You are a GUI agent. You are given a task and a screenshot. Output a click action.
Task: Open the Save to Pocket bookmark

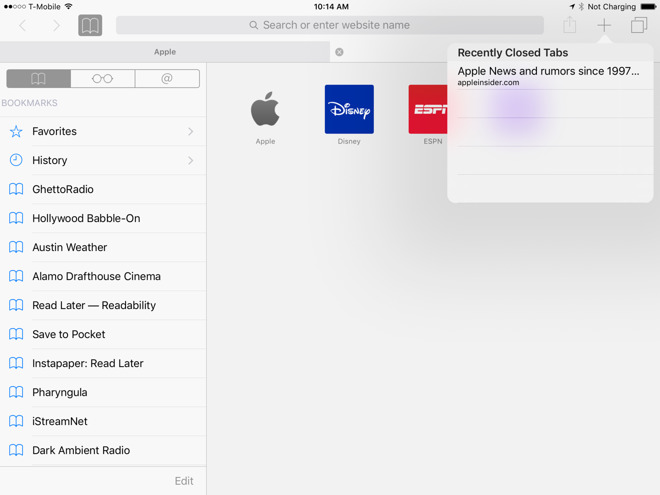[x=103, y=335]
